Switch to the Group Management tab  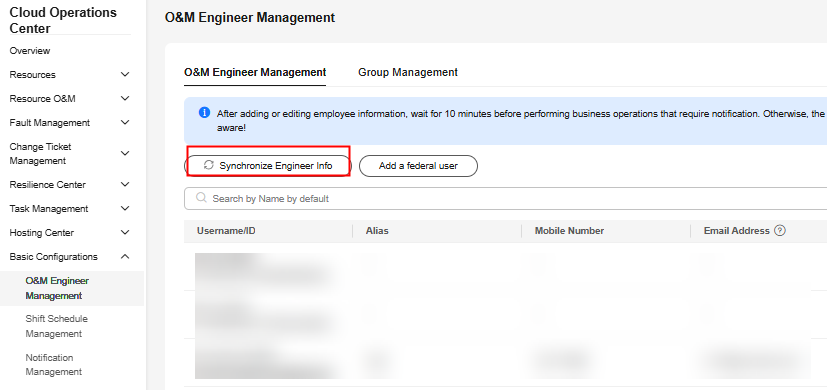pyautogui.click(x=408, y=72)
